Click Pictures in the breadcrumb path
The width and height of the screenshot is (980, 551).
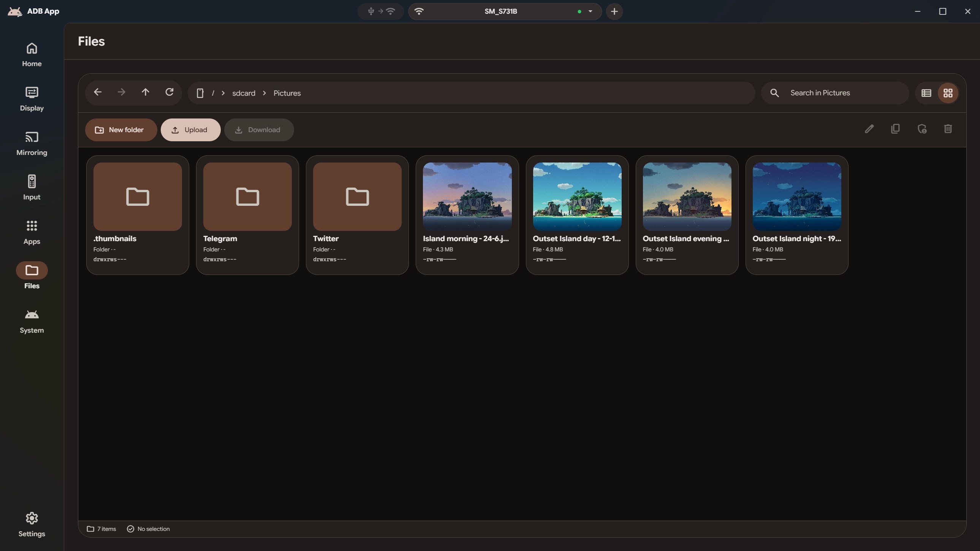(x=287, y=93)
